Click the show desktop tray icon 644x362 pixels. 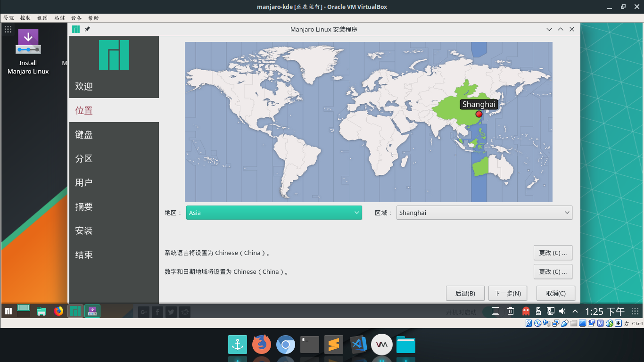(x=495, y=311)
